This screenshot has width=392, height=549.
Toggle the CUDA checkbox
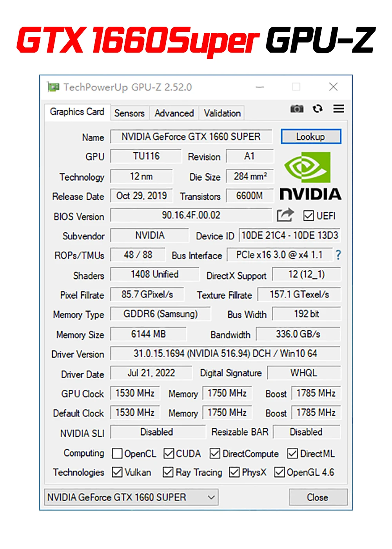point(169,454)
